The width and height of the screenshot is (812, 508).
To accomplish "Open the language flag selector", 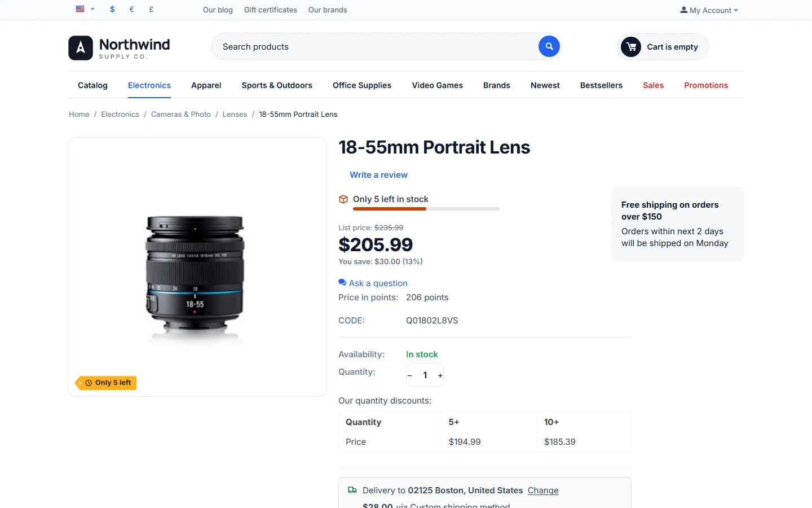I will click(85, 9).
